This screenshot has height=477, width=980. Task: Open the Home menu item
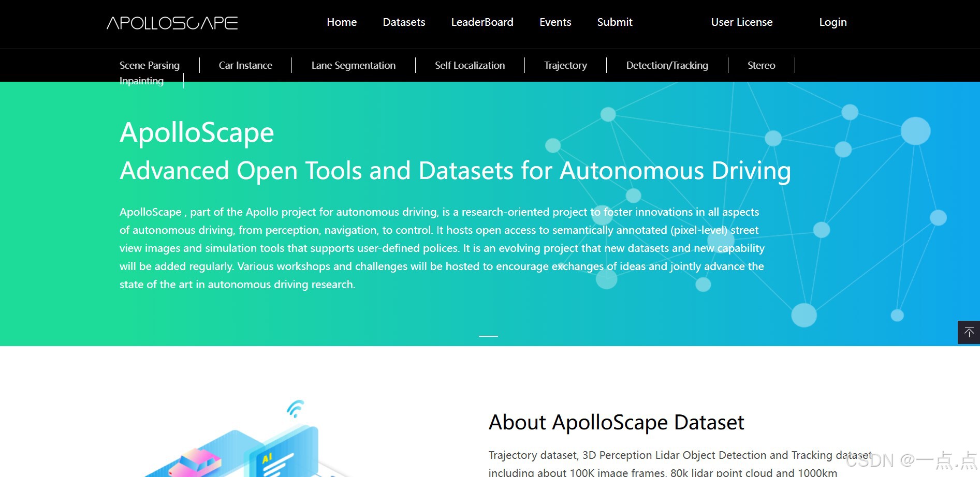342,22
